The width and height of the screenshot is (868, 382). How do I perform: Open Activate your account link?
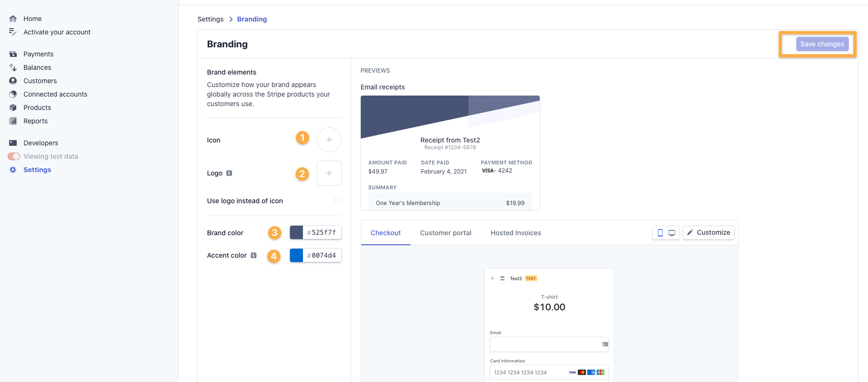pyautogui.click(x=57, y=32)
